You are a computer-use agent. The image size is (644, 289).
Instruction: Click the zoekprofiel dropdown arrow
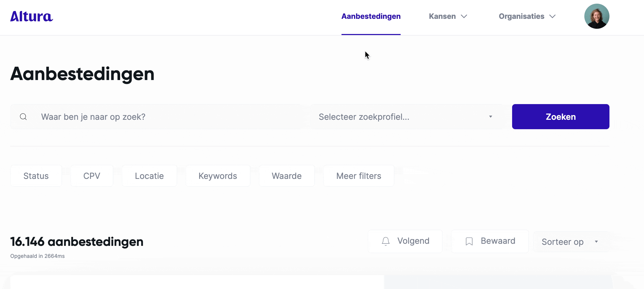(x=491, y=117)
